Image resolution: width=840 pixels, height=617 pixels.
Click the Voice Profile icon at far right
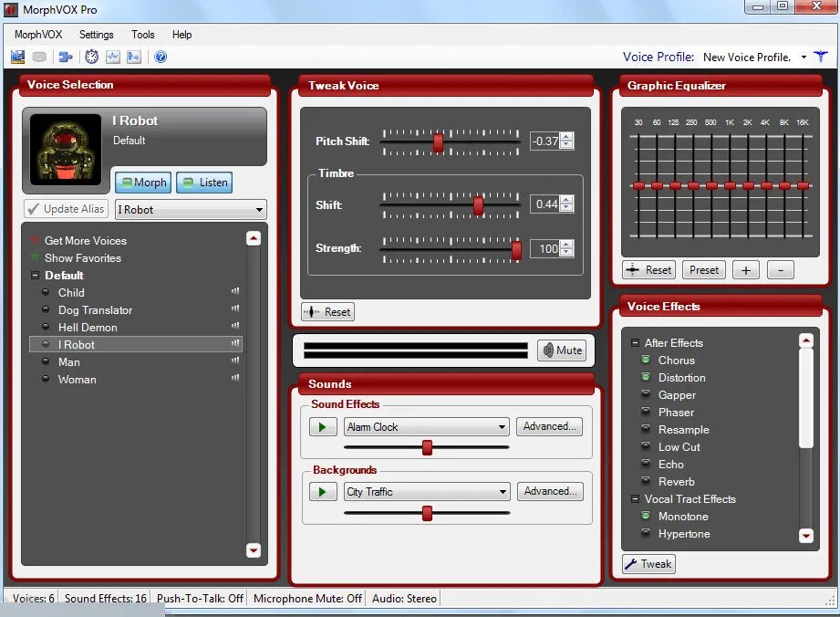click(x=821, y=57)
